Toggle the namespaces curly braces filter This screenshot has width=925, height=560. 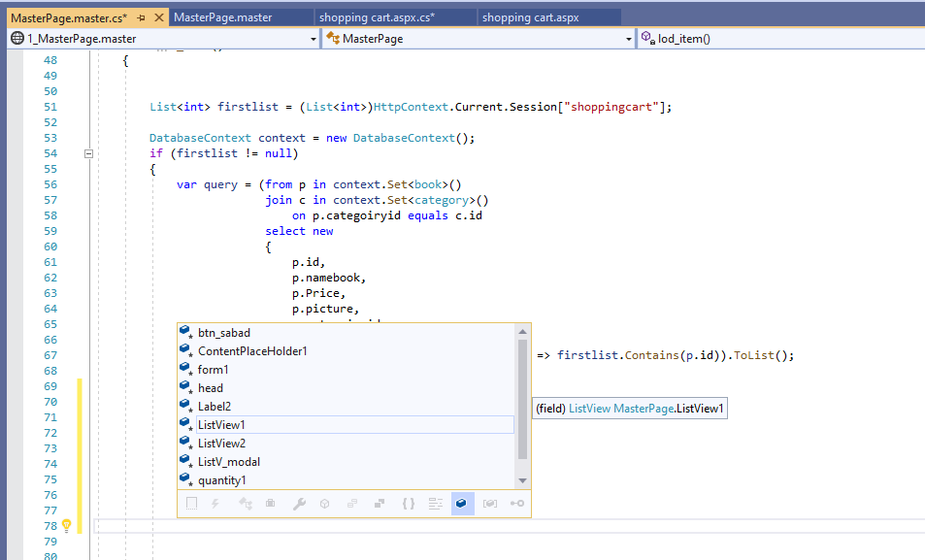409,504
